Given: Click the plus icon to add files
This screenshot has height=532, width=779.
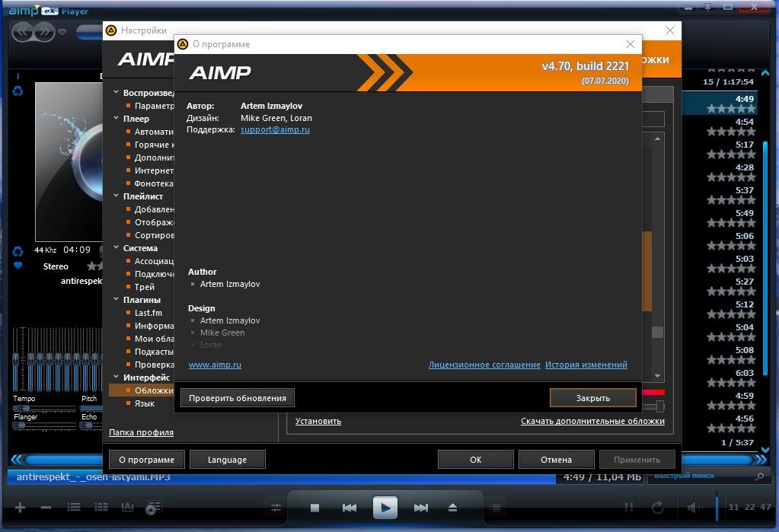Looking at the screenshot, I should pos(21,508).
